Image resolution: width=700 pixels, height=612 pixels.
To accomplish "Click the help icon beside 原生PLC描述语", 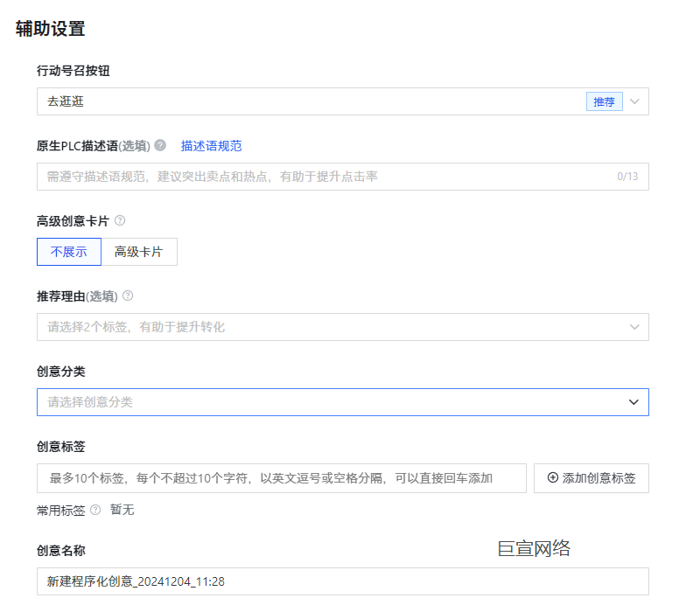I will [x=158, y=145].
